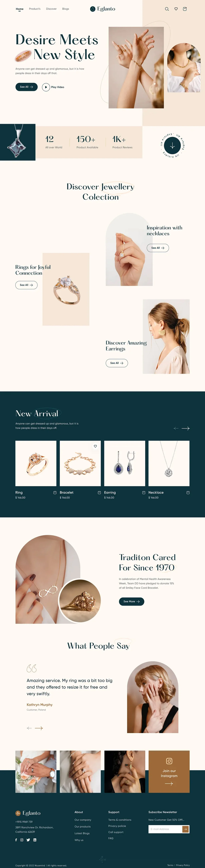This screenshot has height=868, width=205.
Task: Open the Product's menu item
Action: click(x=35, y=9)
